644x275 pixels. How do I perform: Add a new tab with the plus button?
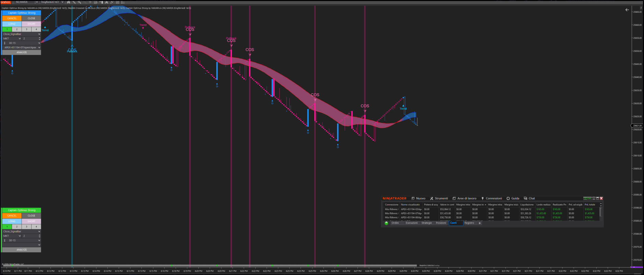click(480, 223)
